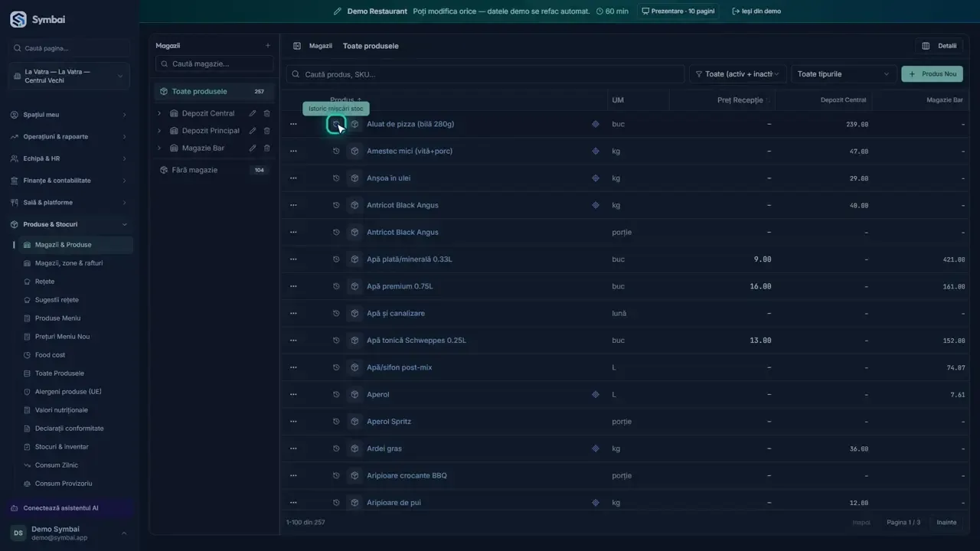The image size is (980, 551).
Task: Expand the Spațiul meu menu section
Action: pyautogui.click(x=70, y=115)
